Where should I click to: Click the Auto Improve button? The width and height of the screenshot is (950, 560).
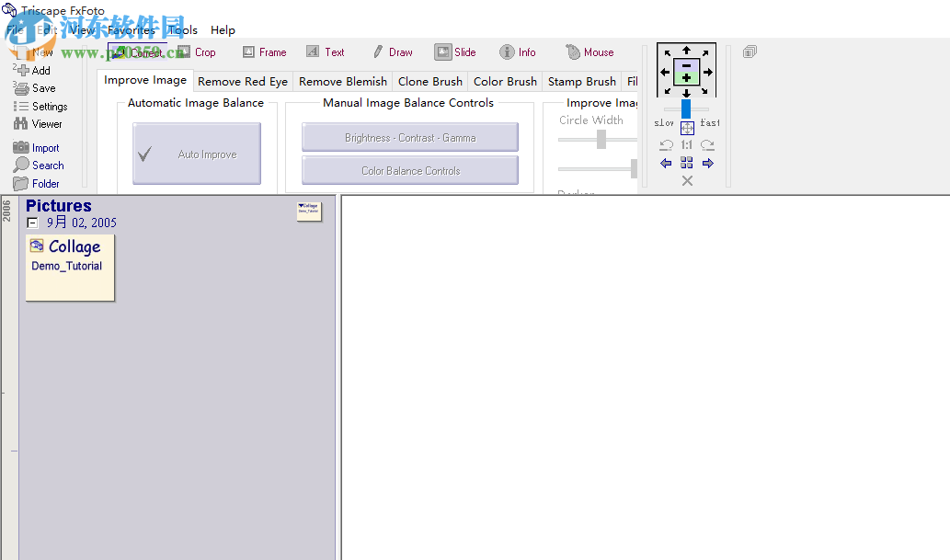pyautogui.click(x=197, y=154)
